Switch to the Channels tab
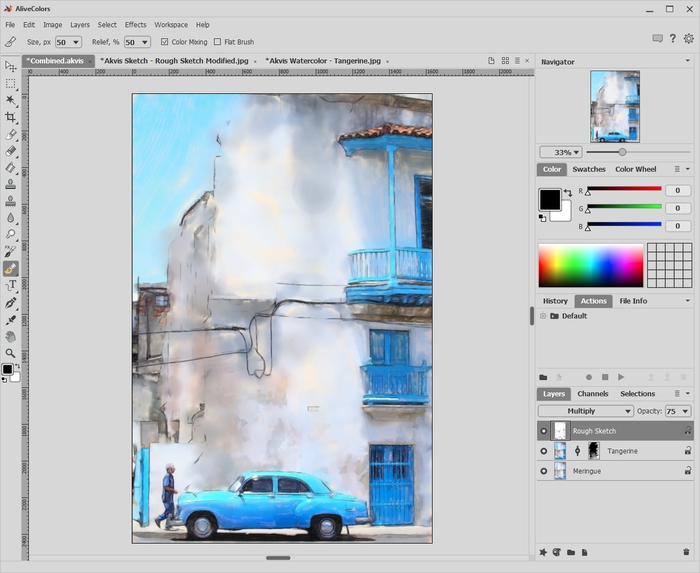 tap(593, 394)
